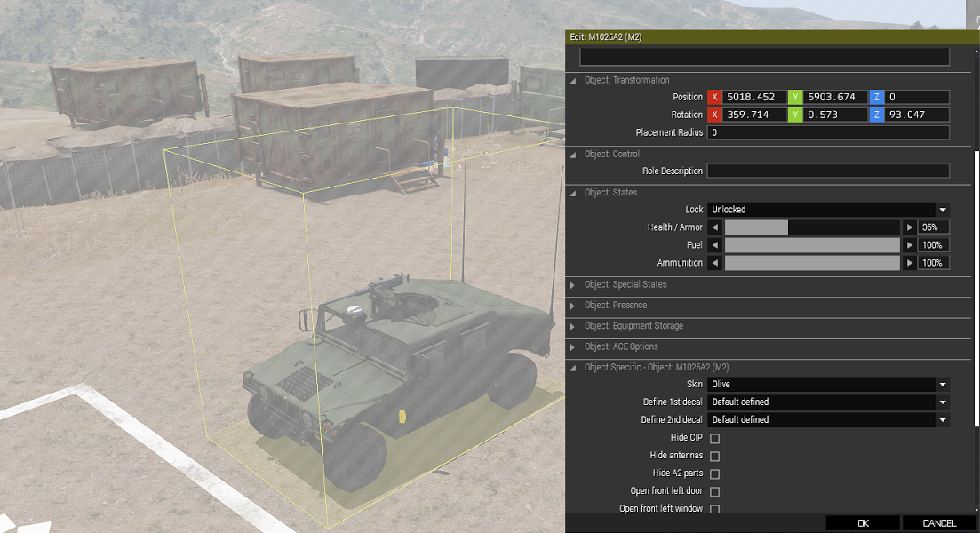
Task: Collapse the Object: Transformation section
Action: click(572, 81)
